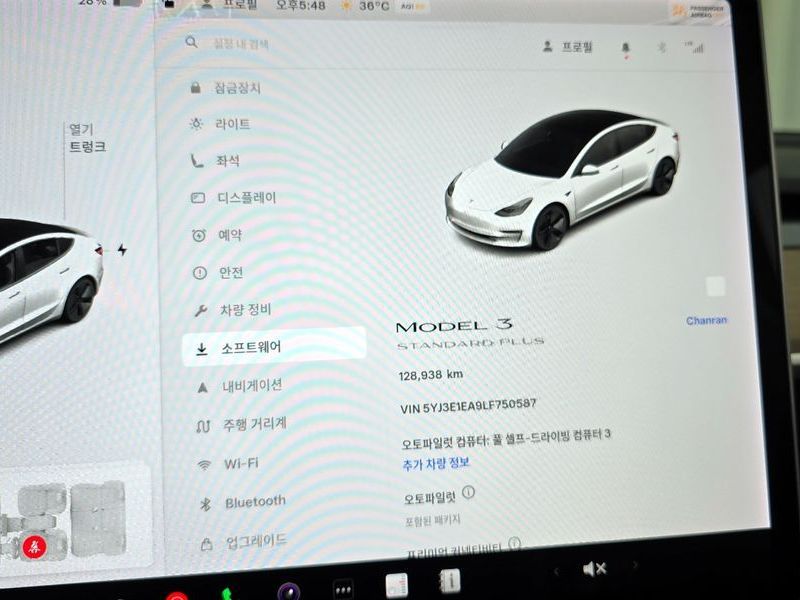800x600 pixels.
Task: Tap the VIN 5YJ3E1EA9LF750587 text
Action: [x=468, y=406]
